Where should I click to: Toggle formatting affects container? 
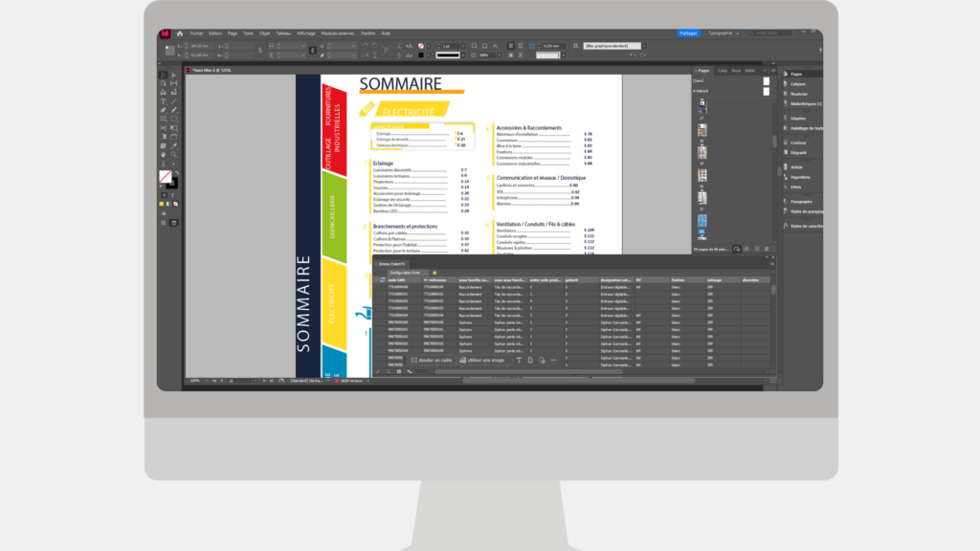click(164, 195)
